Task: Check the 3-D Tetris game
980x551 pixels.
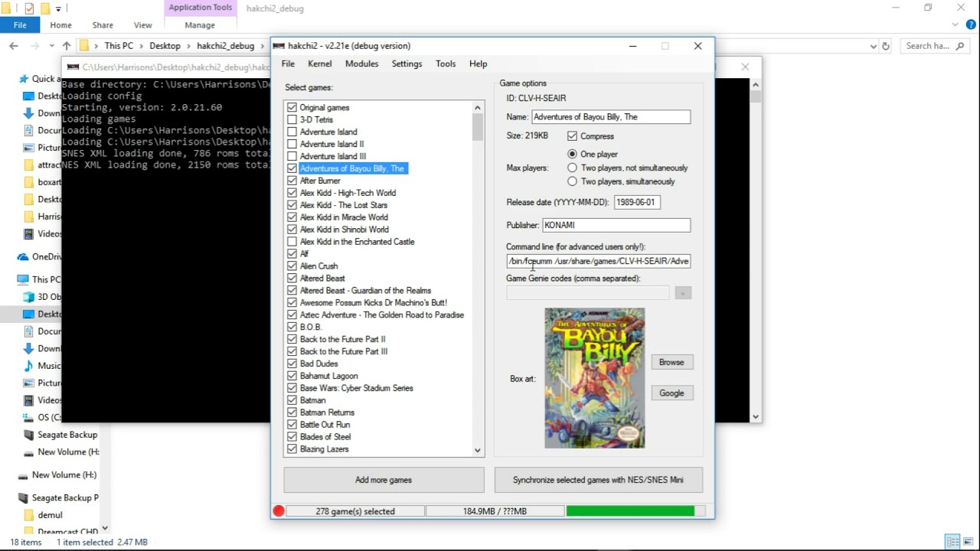Action: (292, 120)
